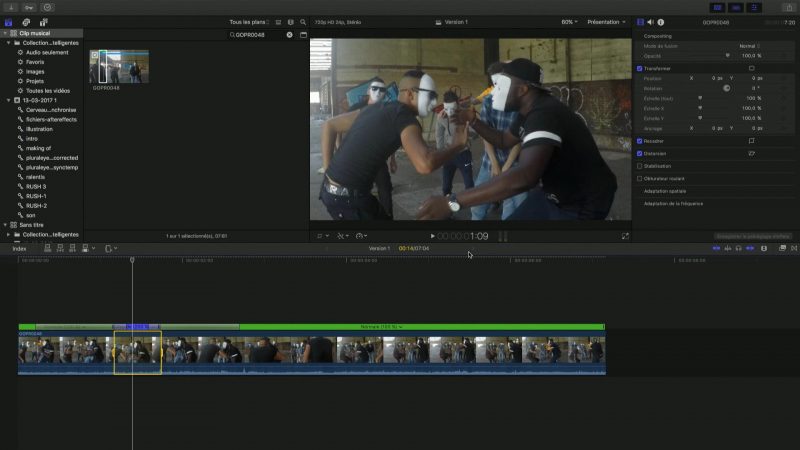Image resolution: width=800 pixels, height=450 pixels.
Task: Insert clip into the storyline icon
Action: [x=60, y=248]
